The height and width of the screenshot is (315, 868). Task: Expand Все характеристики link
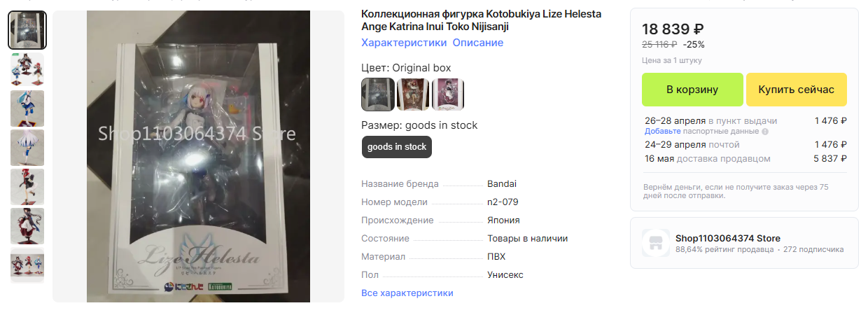407,293
